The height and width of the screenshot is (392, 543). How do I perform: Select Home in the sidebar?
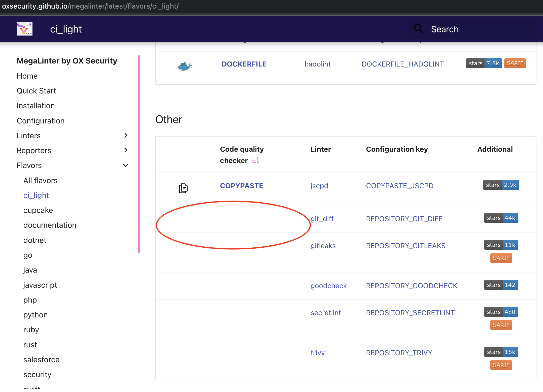point(27,76)
